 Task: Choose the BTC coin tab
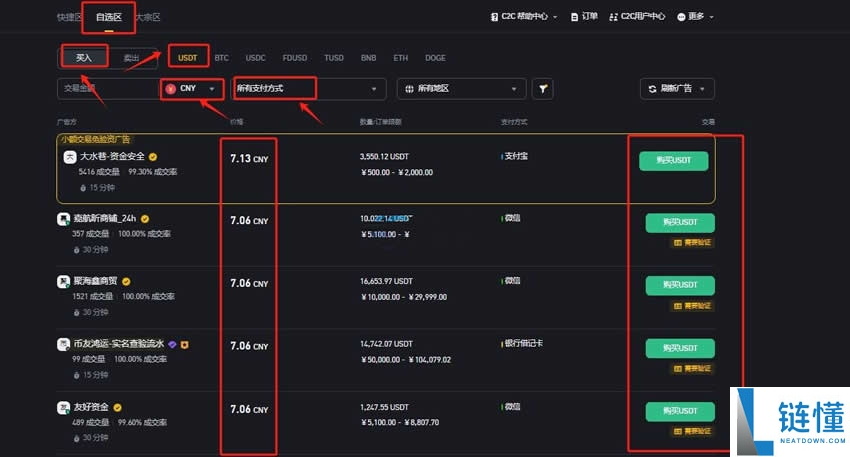point(222,57)
